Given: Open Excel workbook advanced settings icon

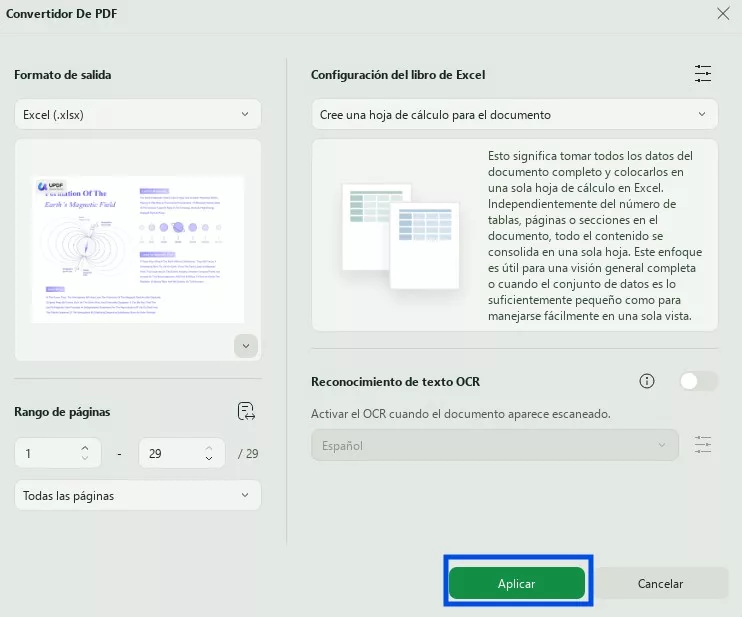Looking at the screenshot, I should [x=703, y=74].
